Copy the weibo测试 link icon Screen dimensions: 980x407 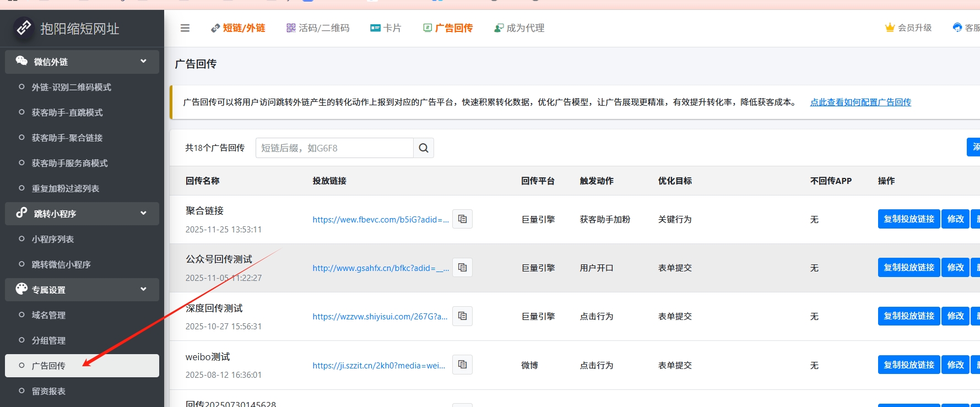[462, 365]
